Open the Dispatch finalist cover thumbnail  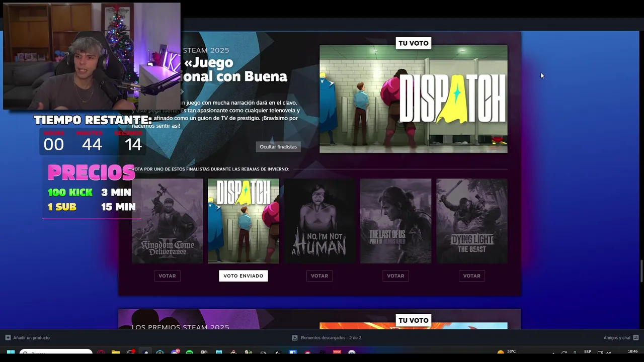pos(244,221)
